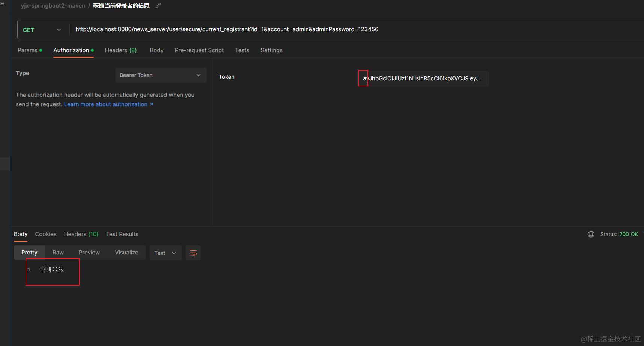Open the Settings tab
This screenshot has width=644, height=346.
(272, 50)
